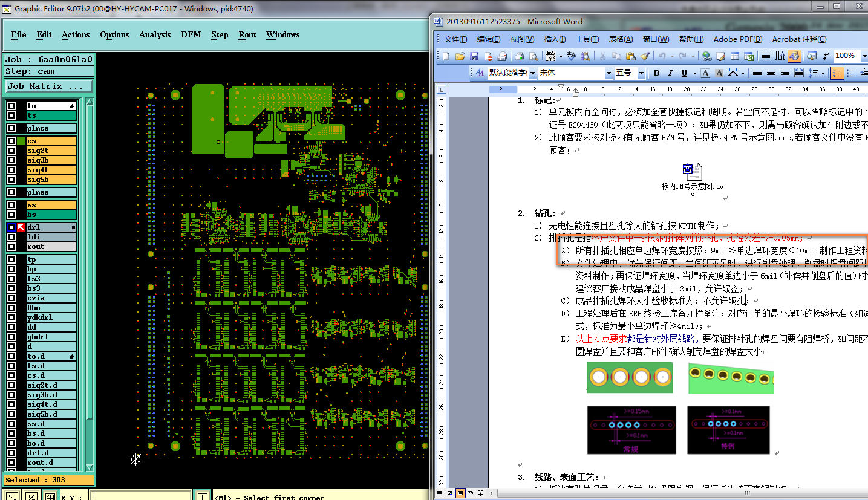The height and width of the screenshot is (500, 868).
Task: Insert hyperlink via globe icon
Action: (706, 56)
